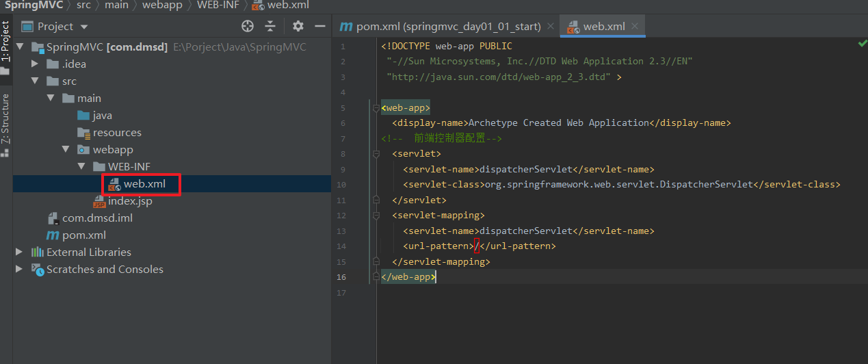Image resolution: width=868 pixels, height=364 pixels.
Task: Close the web.xml editor tab
Action: point(635,27)
